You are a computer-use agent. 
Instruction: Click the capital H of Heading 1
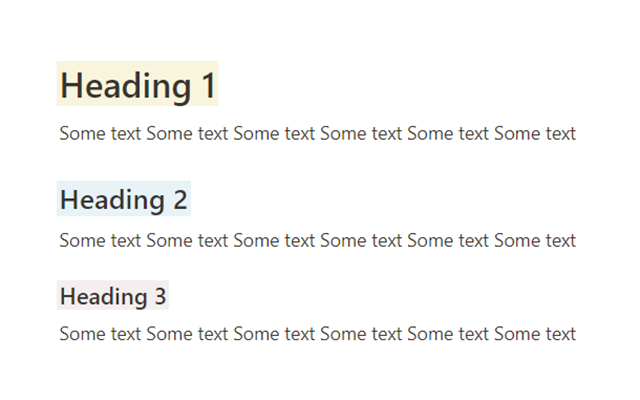pos(70,85)
